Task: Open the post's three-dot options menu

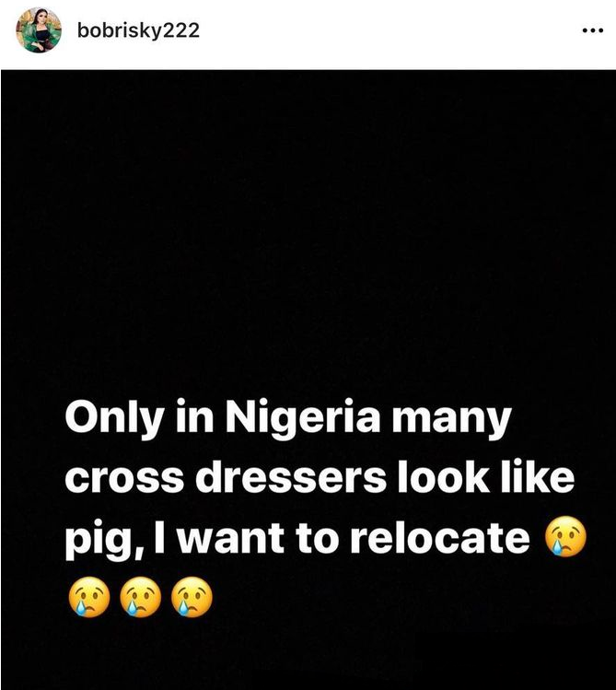Action: (x=592, y=30)
